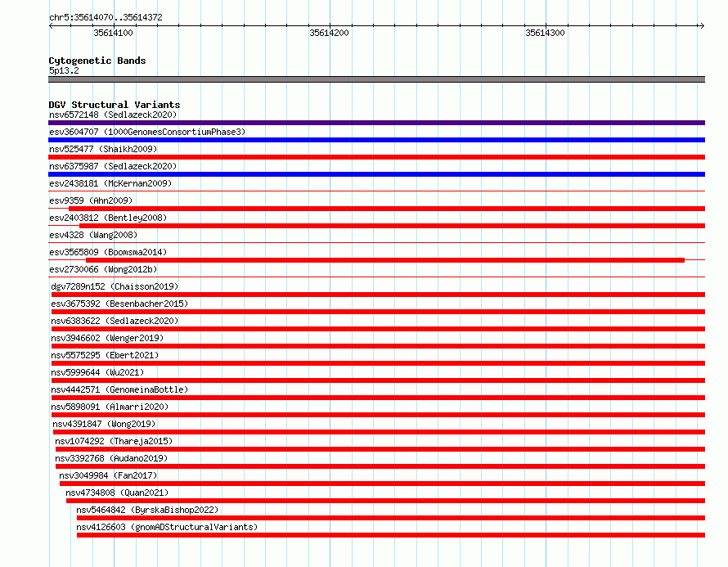Click the gray 5p13.2 cytogenetic band bar
The image size is (728, 567).
[x=376, y=79]
